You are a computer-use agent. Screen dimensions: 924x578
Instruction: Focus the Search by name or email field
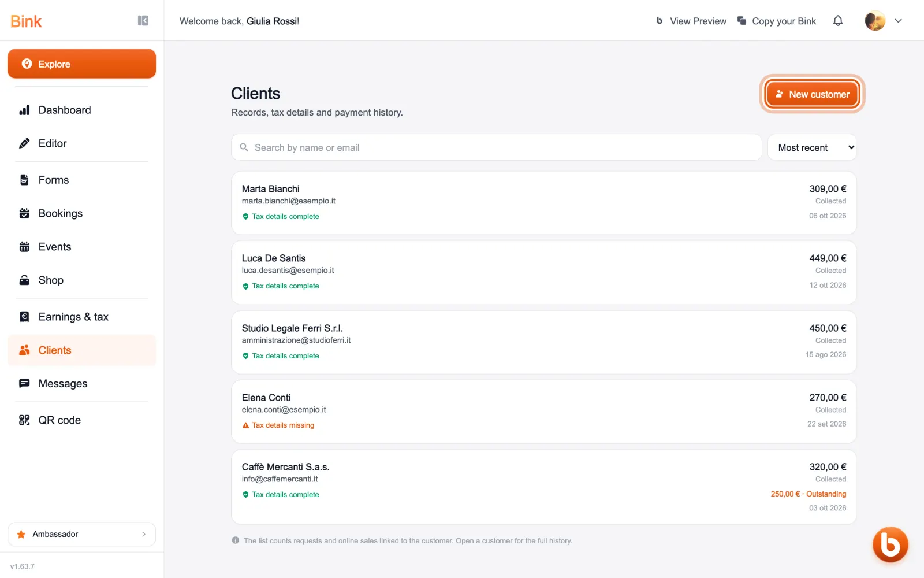pyautogui.click(x=497, y=147)
